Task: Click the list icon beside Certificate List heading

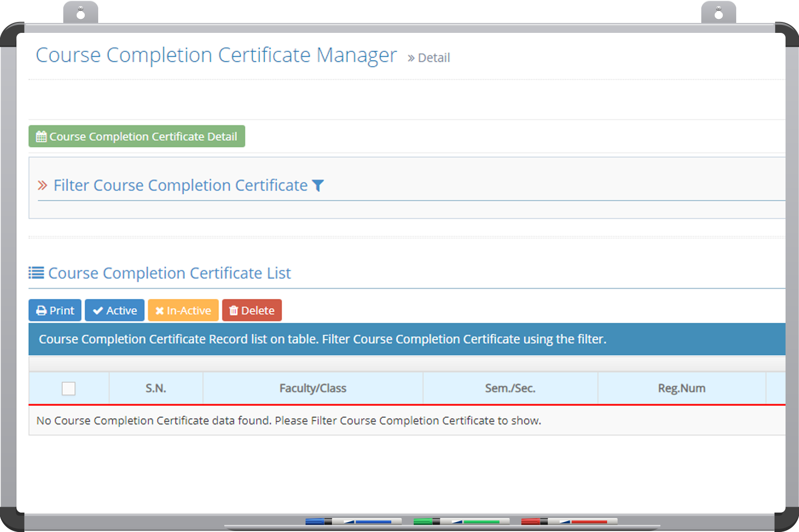Action: click(x=36, y=273)
